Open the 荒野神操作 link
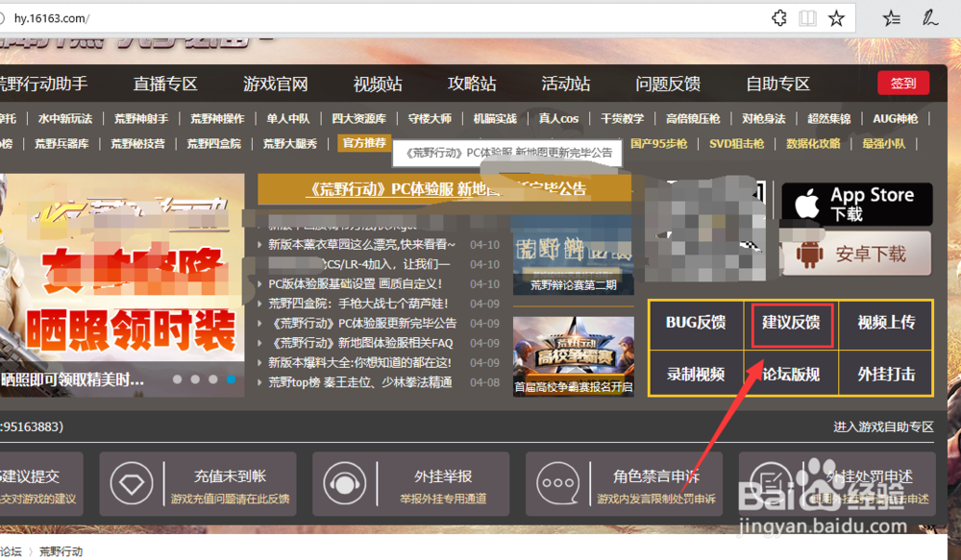 (217, 118)
